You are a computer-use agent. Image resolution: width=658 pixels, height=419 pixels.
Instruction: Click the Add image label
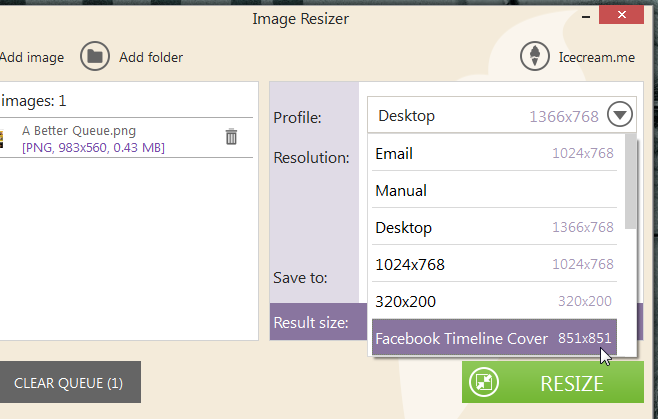pos(32,58)
